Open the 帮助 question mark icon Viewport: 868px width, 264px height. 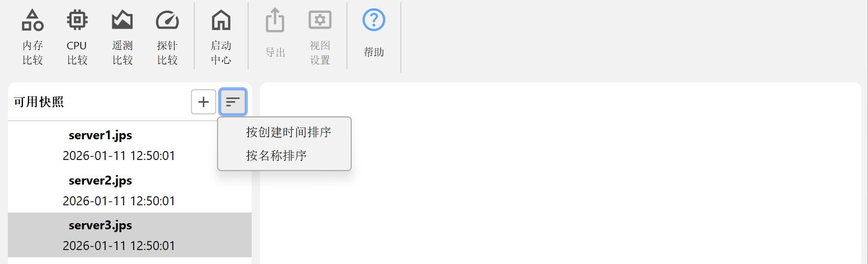coord(374,37)
